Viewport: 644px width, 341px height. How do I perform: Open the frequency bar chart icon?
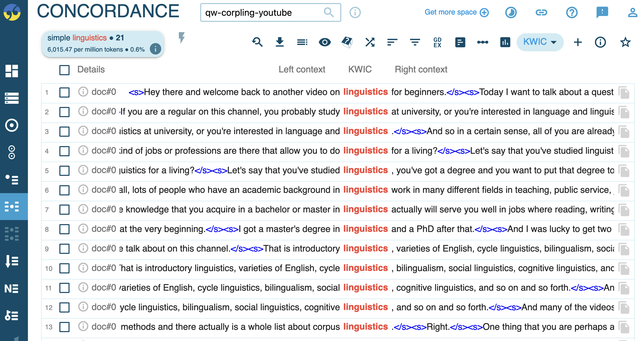pos(505,42)
